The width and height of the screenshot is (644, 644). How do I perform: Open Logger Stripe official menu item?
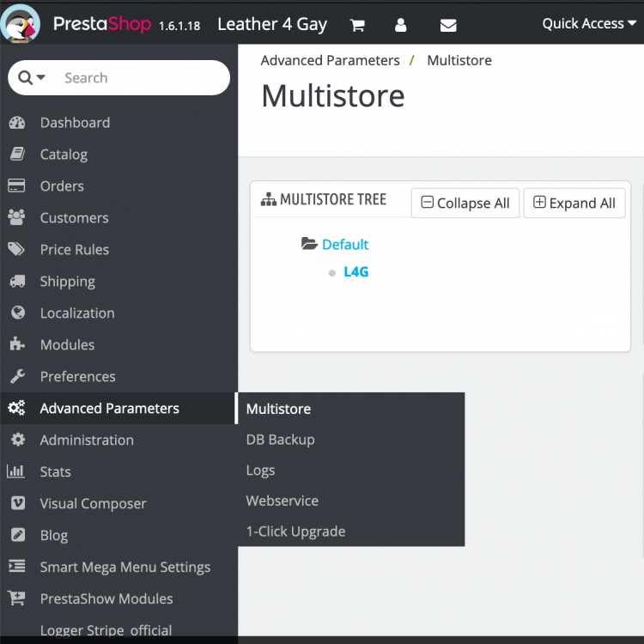[x=106, y=629]
